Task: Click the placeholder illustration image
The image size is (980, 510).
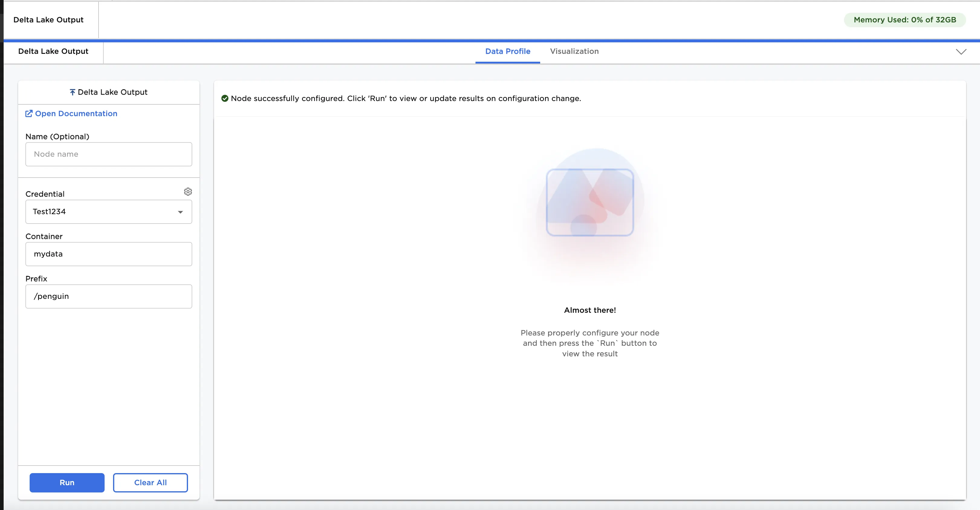Action: [590, 202]
